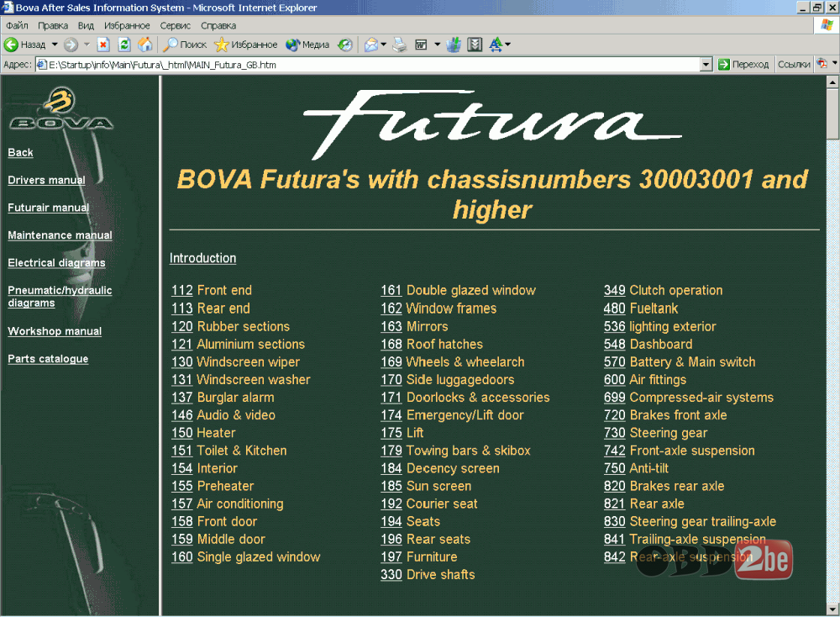
Task: Open the Introduction link
Action: coord(202,258)
